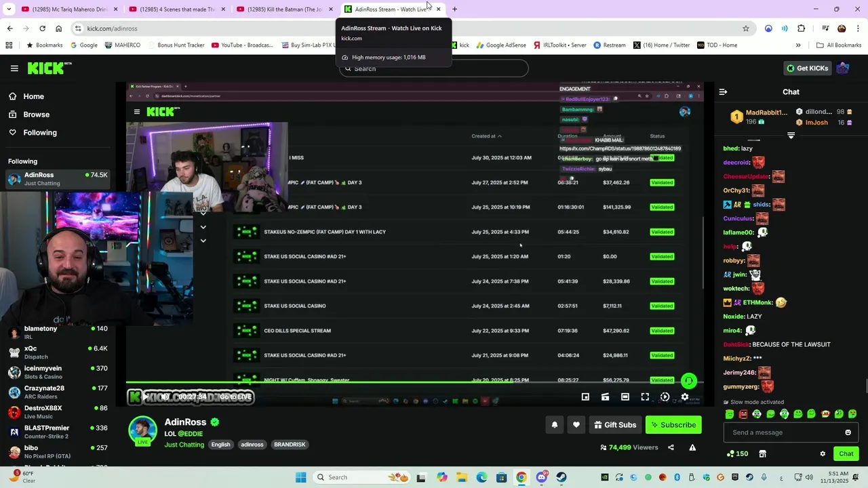Open DestroX88X channel in sidebar
The height and width of the screenshot is (488, 868).
click(x=58, y=412)
